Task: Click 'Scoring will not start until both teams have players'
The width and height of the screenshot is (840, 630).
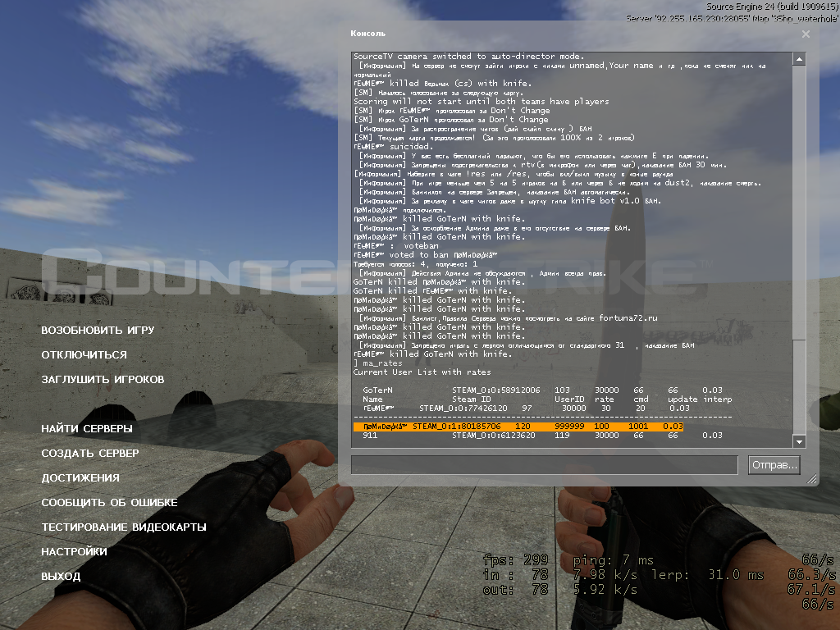Action: pos(481,101)
